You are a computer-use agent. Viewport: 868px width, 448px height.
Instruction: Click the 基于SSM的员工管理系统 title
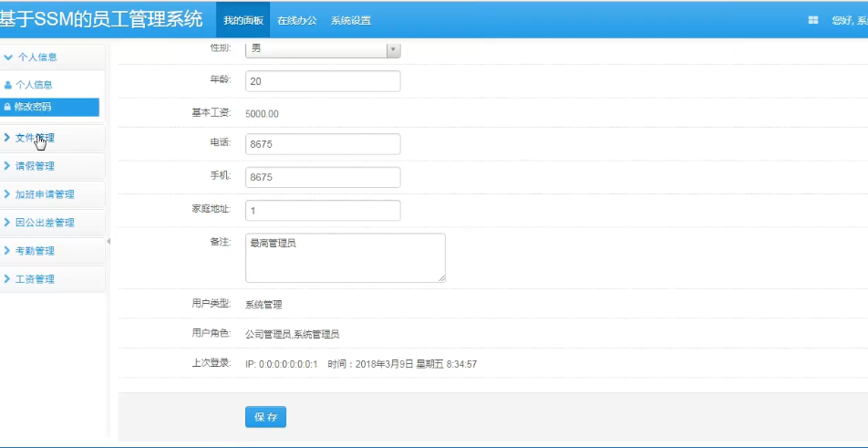[x=100, y=19]
